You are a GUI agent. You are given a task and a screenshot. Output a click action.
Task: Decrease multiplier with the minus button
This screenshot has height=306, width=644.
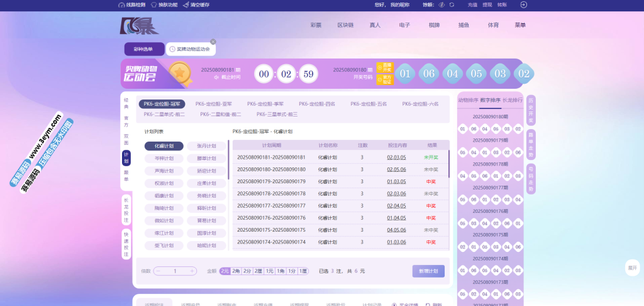[x=158, y=271]
